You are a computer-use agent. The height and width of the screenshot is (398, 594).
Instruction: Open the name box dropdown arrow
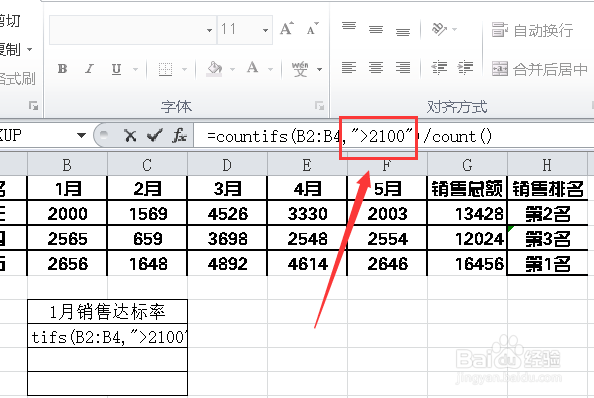(81, 135)
